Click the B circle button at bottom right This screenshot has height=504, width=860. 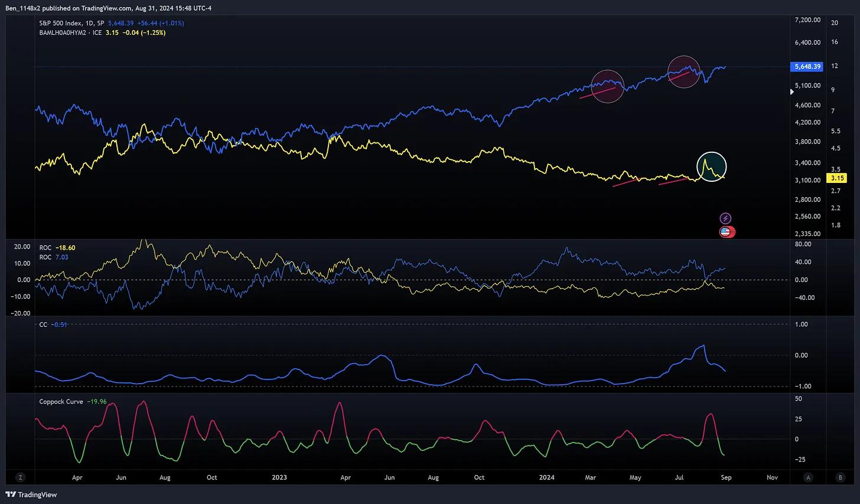click(840, 477)
